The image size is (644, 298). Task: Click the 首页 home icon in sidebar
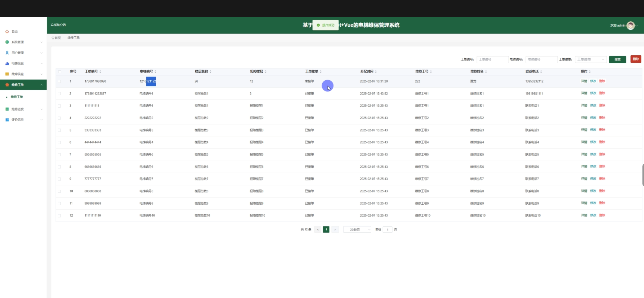7,32
